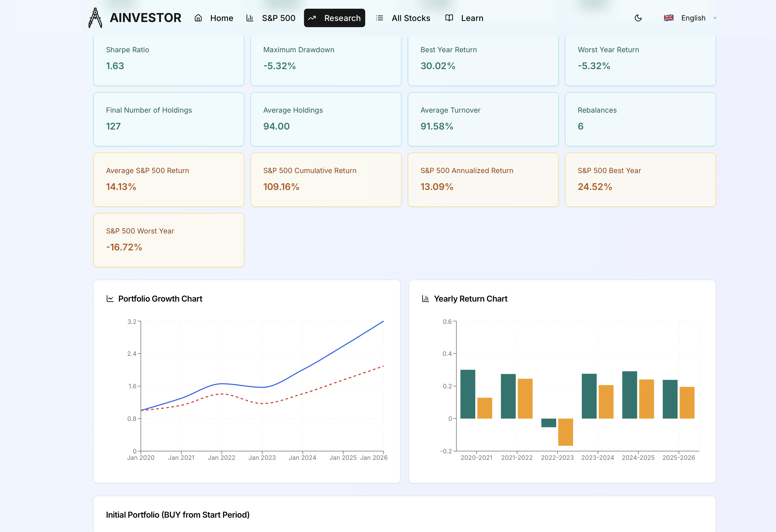Click the AINVESTOR compass logo icon
The image size is (776, 532).
pyautogui.click(x=95, y=18)
